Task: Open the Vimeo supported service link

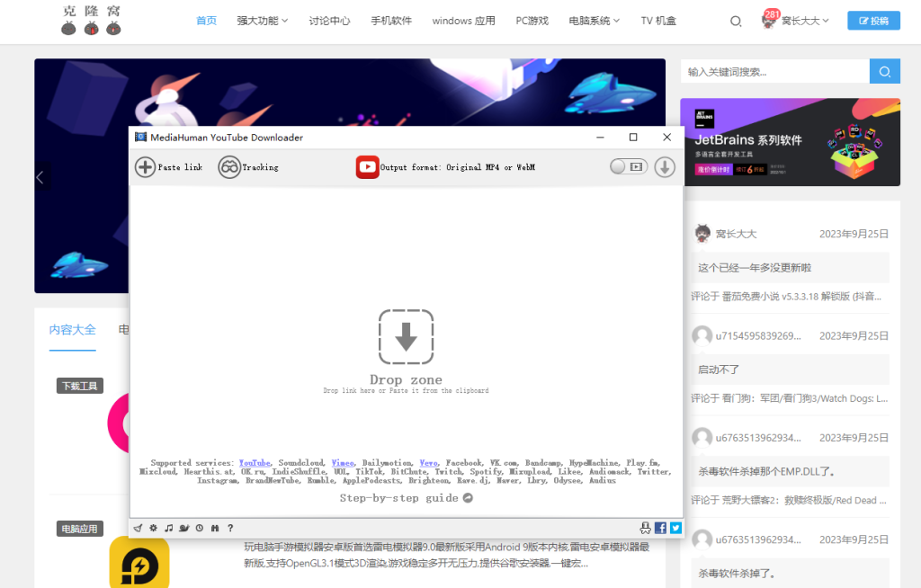Action: (343, 463)
